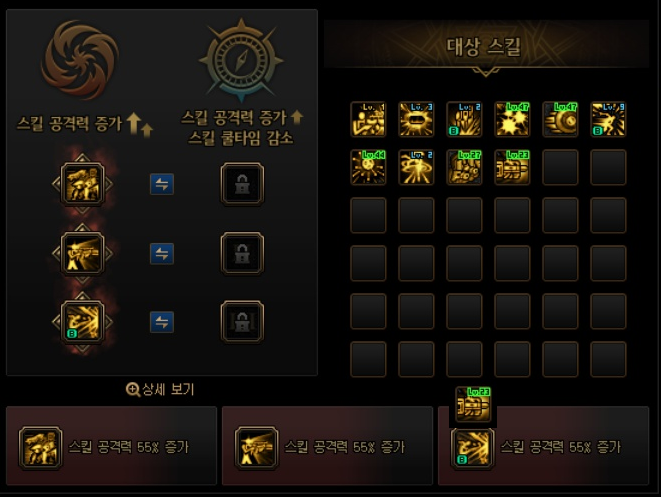Click the first empty slot in third grid row
Image resolution: width=661 pixels, height=497 pixels.
click(x=368, y=215)
